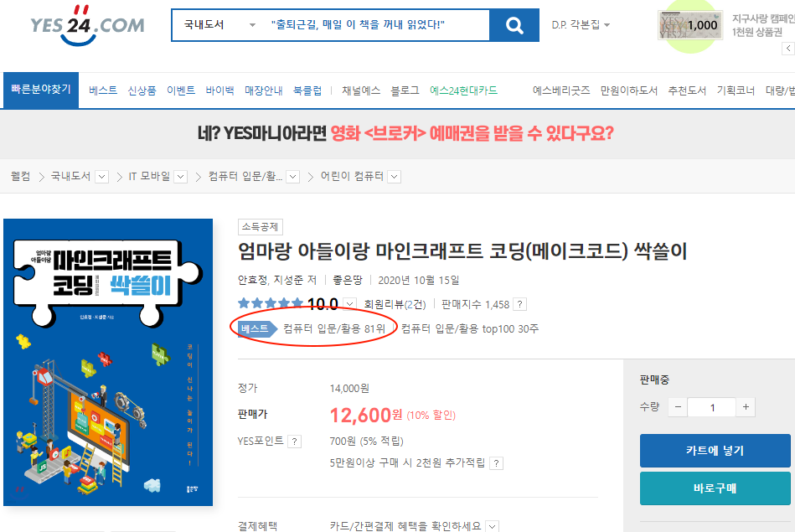Screen dimensions: 795x532
Task: Open the 빠른분야찾기 menu
Action: click(41, 90)
